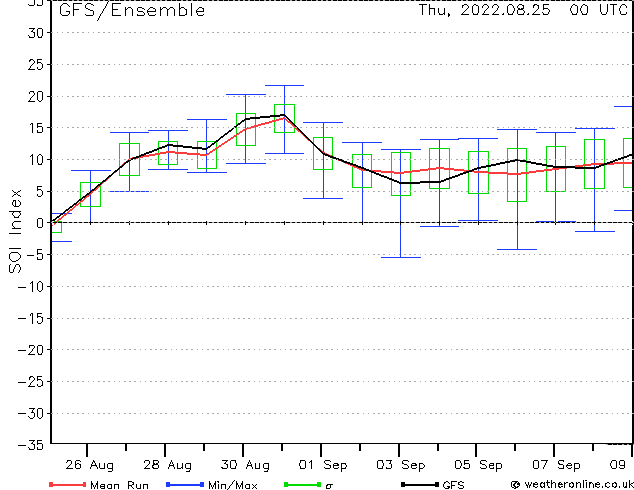Click the '07 Sep' x-axis label
Viewport: 634px width, 490px height.
point(556,465)
